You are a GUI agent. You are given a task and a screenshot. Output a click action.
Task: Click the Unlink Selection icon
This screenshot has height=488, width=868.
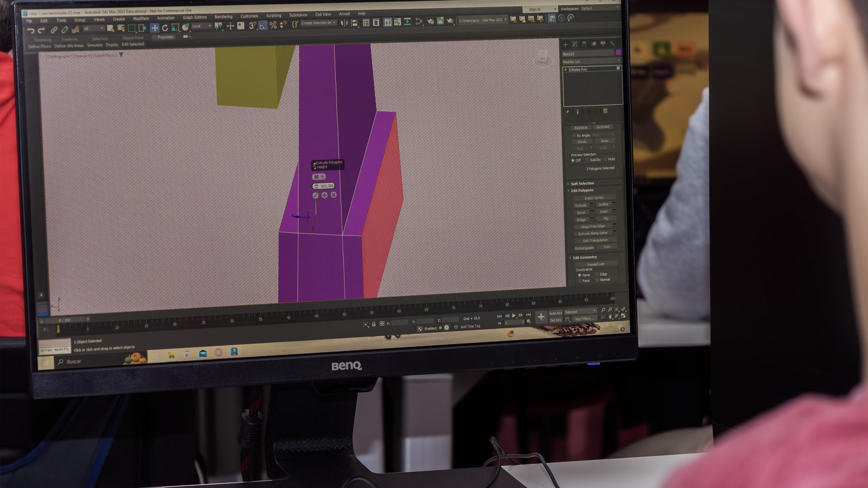[64, 30]
